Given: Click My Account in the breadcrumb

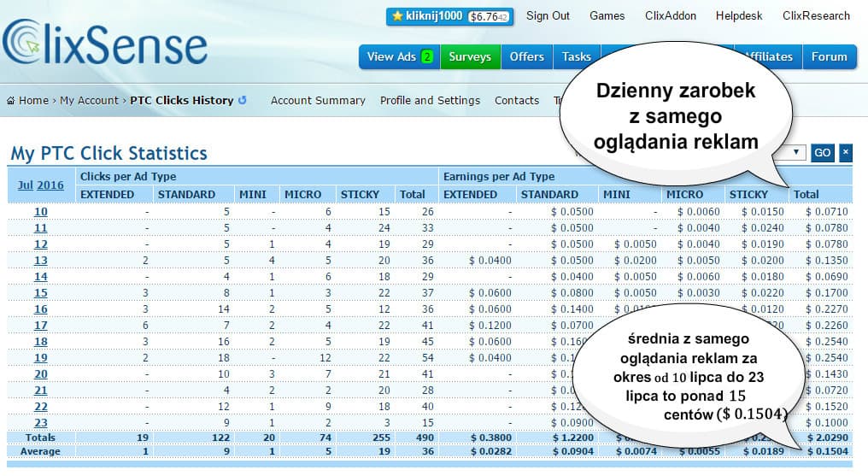Looking at the screenshot, I should [x=89, y=101].
